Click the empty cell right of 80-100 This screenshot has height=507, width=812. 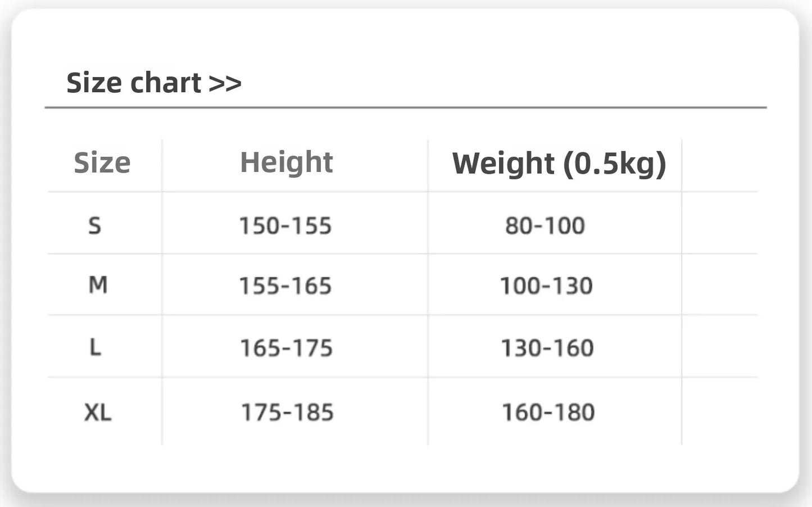720,223
